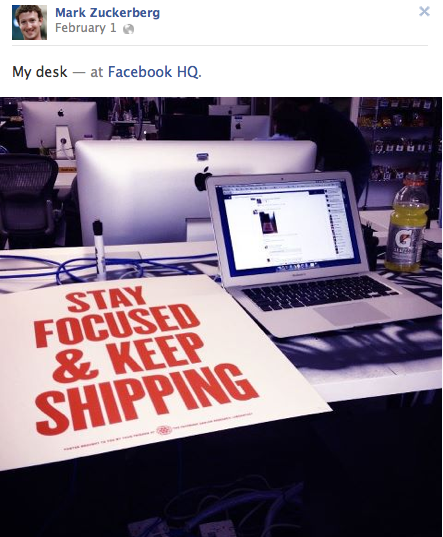Open the February 1 timestamp
Viewport: 443px width, 537px height.
[x=86, y=28]
